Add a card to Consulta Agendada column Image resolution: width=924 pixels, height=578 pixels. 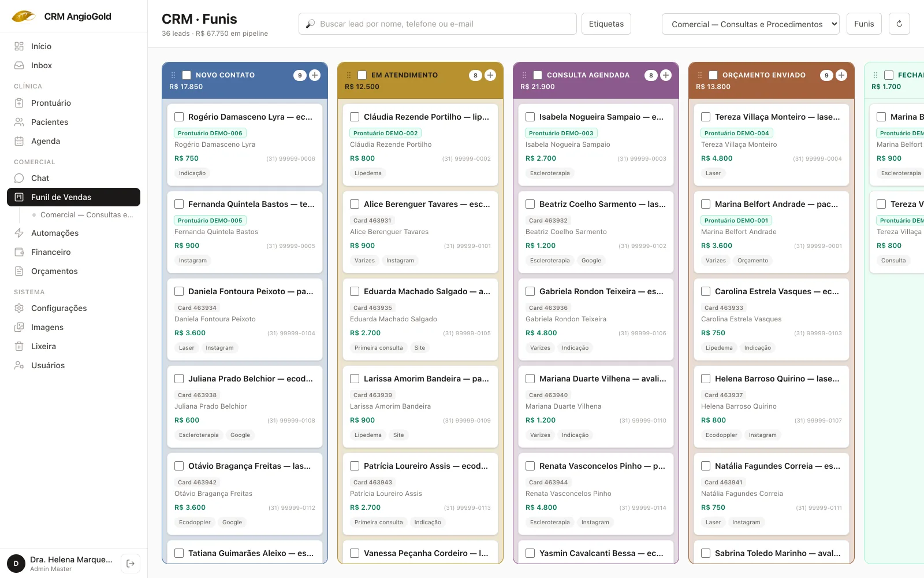click(x=666, y=75)
